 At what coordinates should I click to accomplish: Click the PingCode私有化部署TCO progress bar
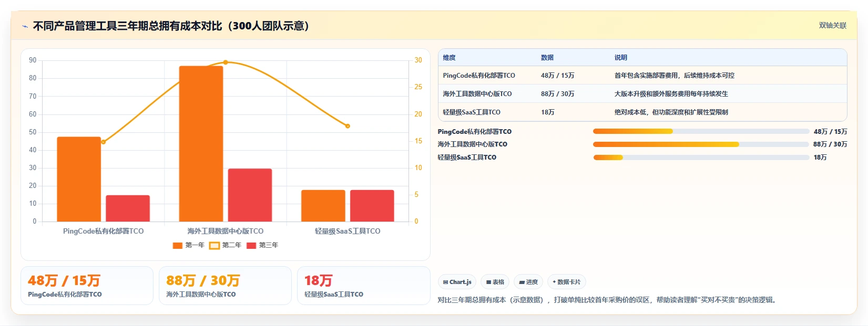coord(701,131)
